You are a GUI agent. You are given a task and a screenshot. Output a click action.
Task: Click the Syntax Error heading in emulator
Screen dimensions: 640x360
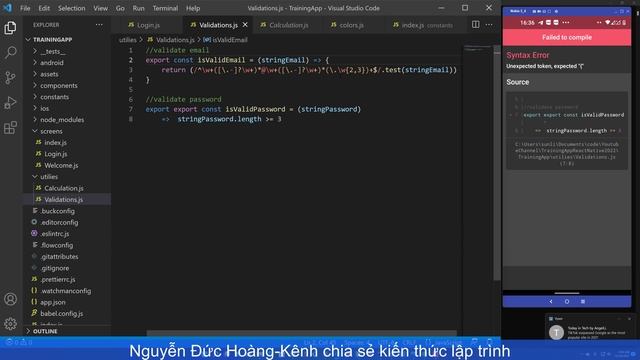coord(527,55)
